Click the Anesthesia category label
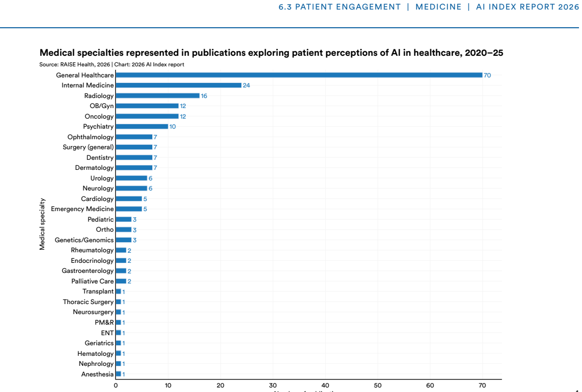Viewport: 582px width, 392px height. (x=98, y=374)
